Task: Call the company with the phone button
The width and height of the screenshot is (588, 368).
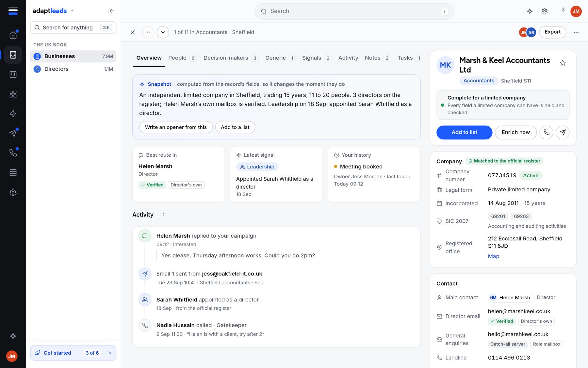Action: coord(546,132)
